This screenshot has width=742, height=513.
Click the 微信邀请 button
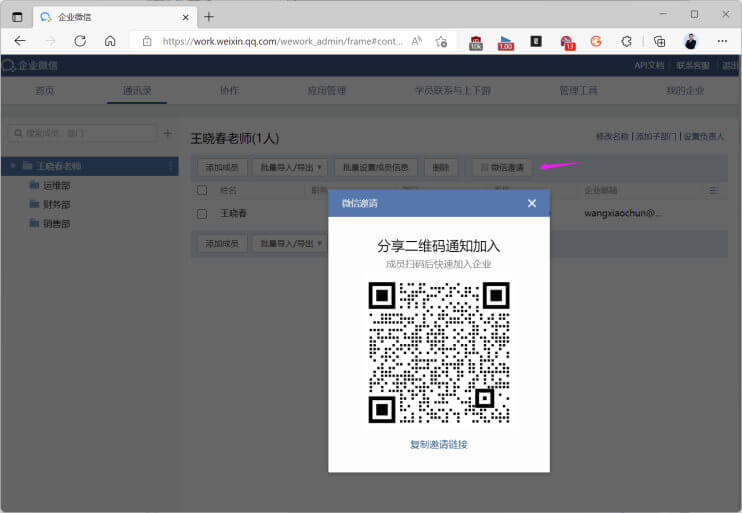point(502,168)
